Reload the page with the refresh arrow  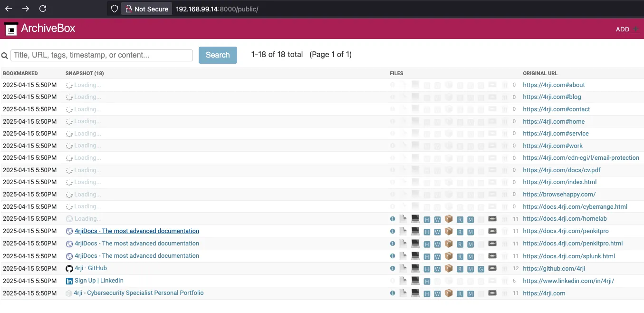[43, 9]
